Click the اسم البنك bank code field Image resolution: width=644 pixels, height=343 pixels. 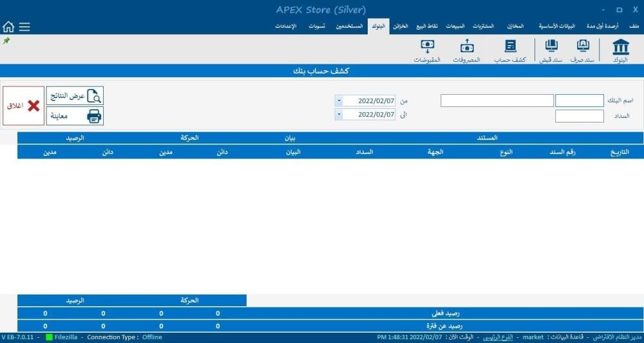click(579, 101)
